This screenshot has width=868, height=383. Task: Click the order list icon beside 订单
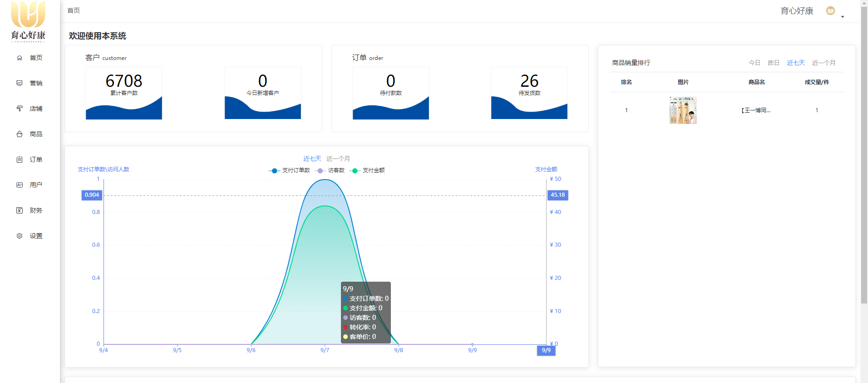pyautogui.click(x=20, y=159)
